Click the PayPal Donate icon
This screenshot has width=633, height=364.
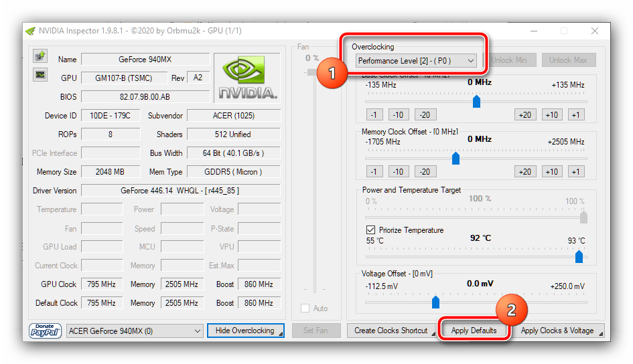click(x=45, y=331)
